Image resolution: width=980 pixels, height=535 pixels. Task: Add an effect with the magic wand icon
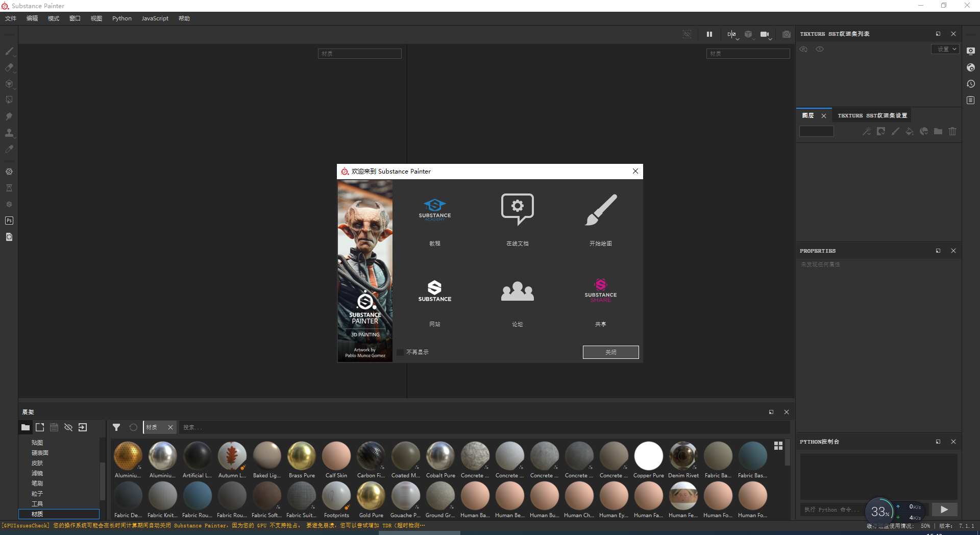[867, 132]
